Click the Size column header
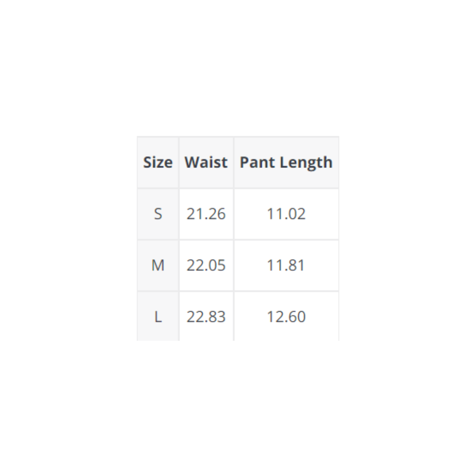This screenshot has width=476, height=476. [x=158, y=163]
